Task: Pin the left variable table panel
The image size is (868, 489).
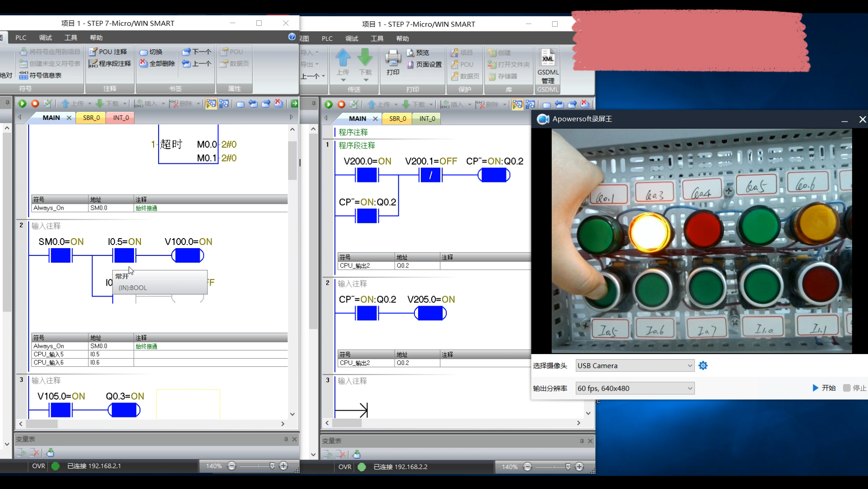Action: coord(286,439)
